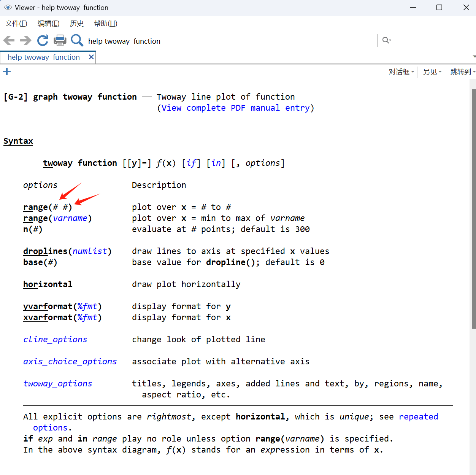Open the 帮助(H) menu
This screenshot has height=475, width=476.
105,24
